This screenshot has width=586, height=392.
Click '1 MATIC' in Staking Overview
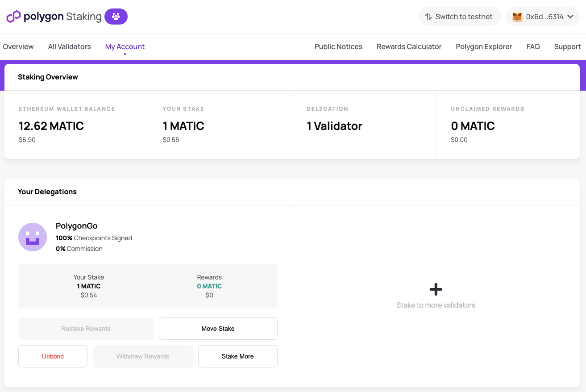183,126
